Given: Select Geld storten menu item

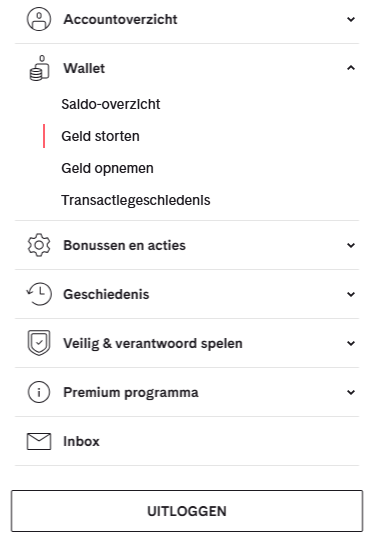Looking at the screenshot, I should click(x=100, y=136).
